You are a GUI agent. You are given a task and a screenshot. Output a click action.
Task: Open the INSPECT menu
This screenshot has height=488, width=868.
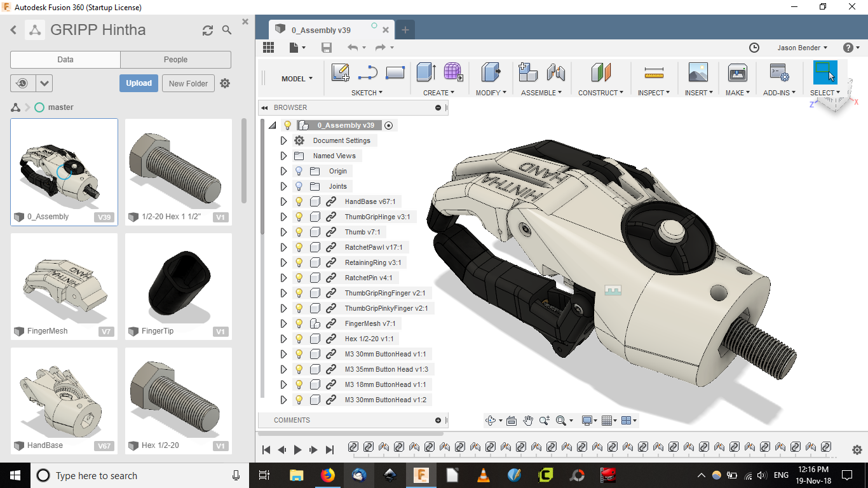click(654, 93)
